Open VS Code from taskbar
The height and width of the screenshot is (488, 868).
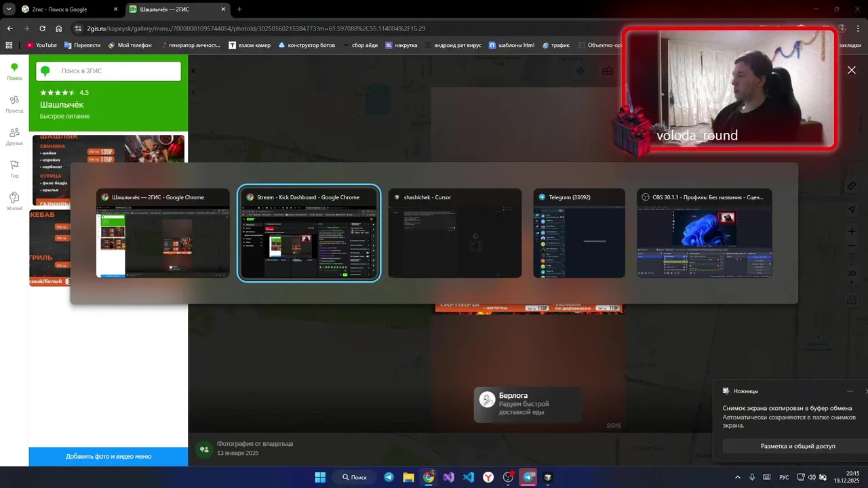(468, 477)
